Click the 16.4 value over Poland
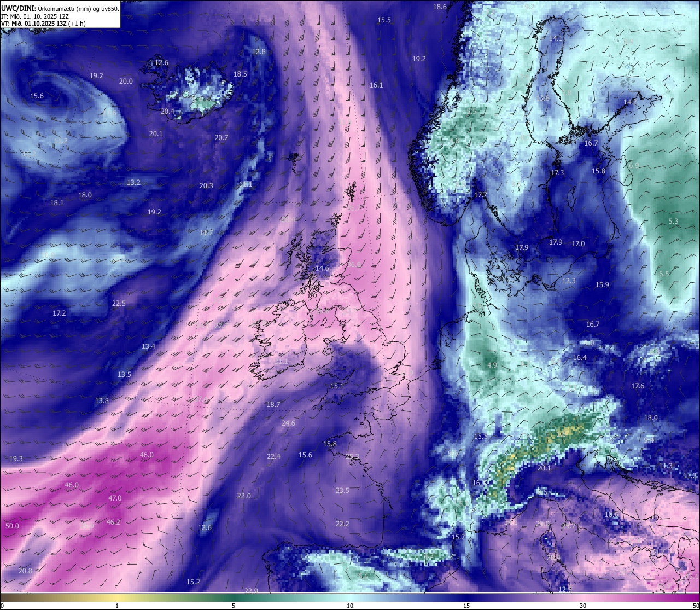 pos(580,358)
